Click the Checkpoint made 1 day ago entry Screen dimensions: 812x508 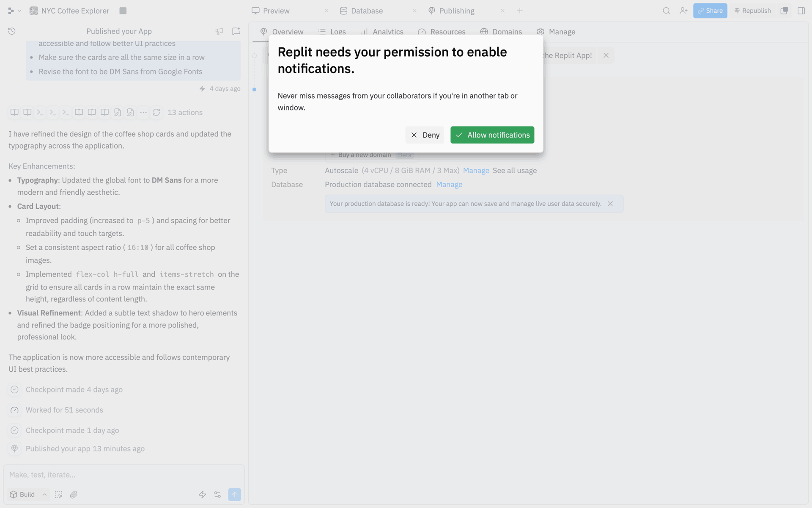72,430
